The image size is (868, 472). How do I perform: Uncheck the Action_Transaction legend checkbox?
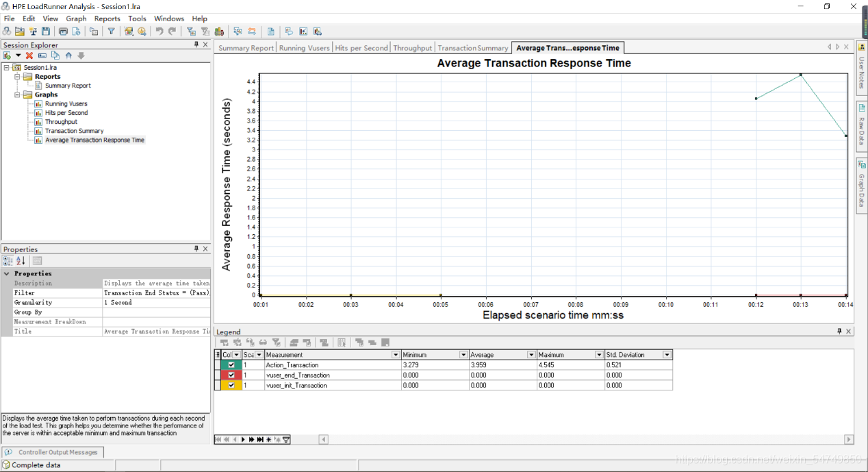pyautogui.click(x=231, y=365)
